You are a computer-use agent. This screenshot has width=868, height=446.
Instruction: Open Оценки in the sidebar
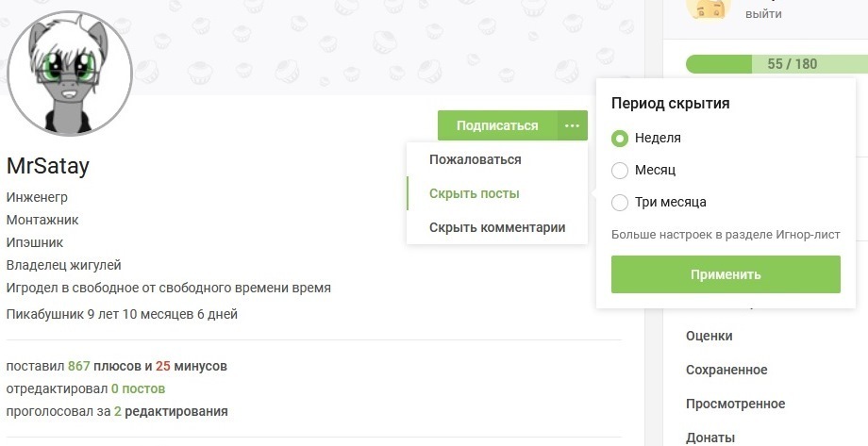coord(709,336)
